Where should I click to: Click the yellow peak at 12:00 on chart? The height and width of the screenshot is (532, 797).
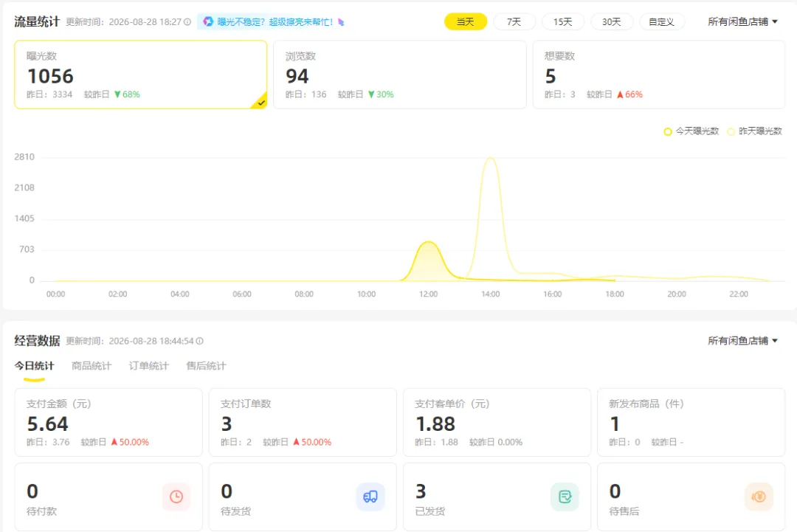(429, 242)
